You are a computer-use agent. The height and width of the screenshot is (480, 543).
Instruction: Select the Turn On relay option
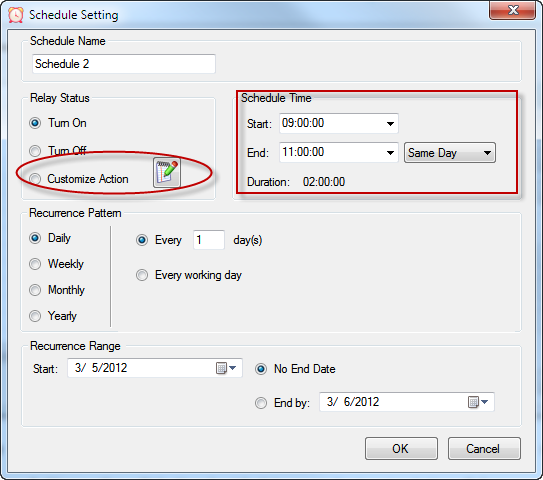(x=35, y=123)
